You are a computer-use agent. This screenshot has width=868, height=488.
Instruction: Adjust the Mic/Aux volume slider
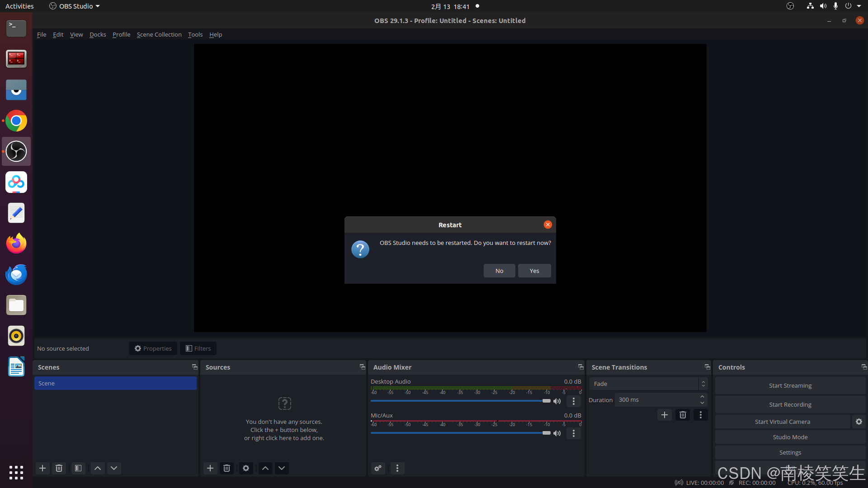point(546,433)
